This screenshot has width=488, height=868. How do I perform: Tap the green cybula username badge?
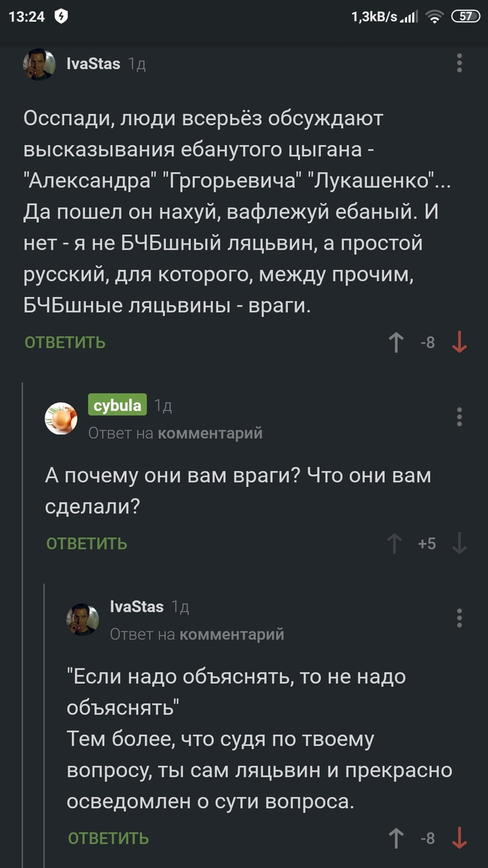[x=117, y=405]
